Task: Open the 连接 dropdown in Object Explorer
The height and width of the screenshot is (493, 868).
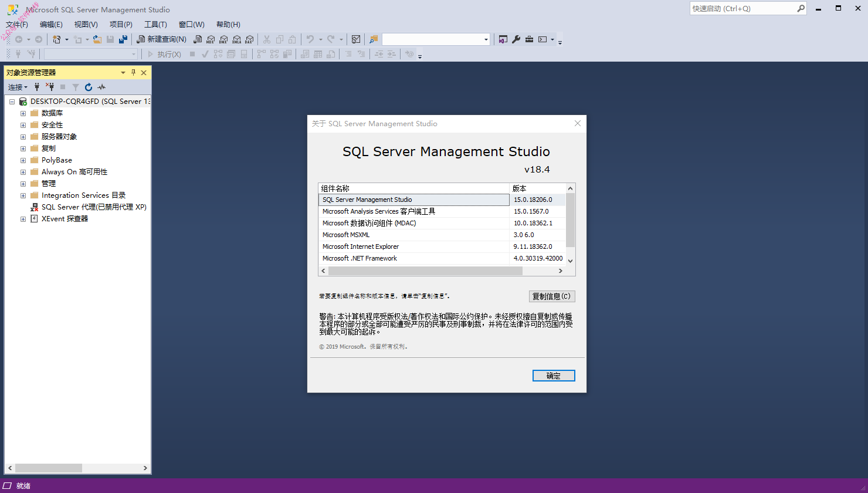Action: [18, 87]
